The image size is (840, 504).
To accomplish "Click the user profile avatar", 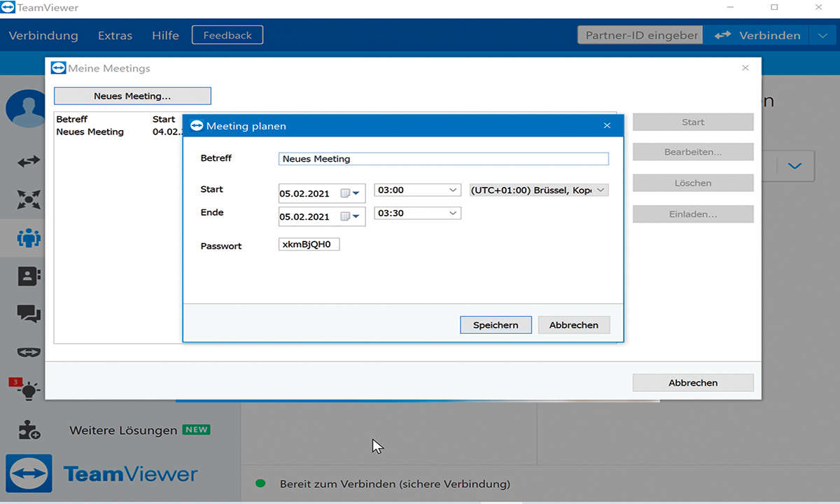I will tap(25, 109).
